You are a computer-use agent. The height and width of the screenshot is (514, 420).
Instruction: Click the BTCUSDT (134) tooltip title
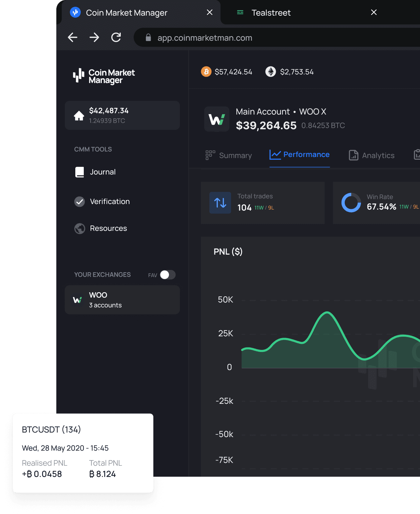click(x=51, y=430)
